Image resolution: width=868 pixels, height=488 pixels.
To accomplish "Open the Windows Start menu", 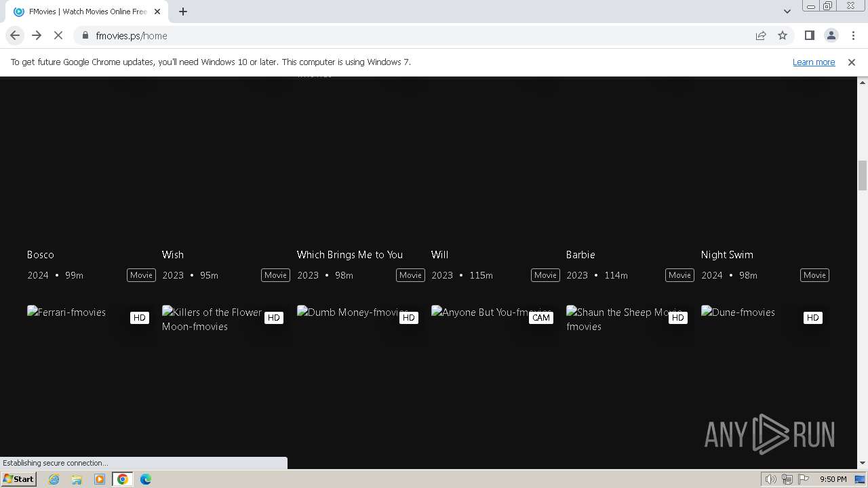I will (x=19, y=479).
